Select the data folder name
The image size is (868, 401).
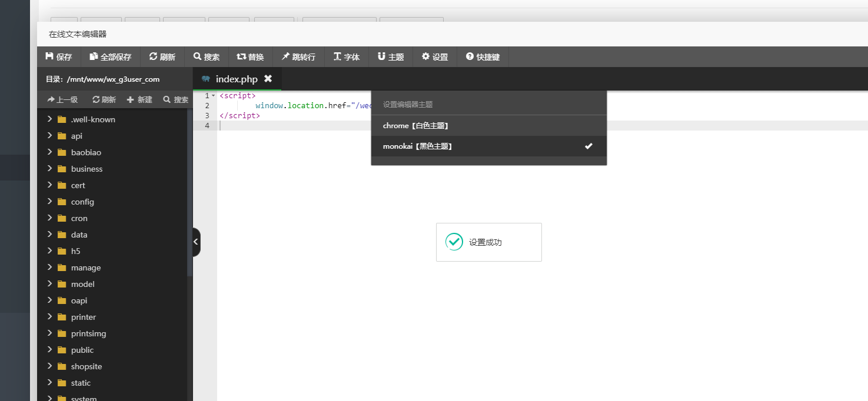(x=79, y=235)
